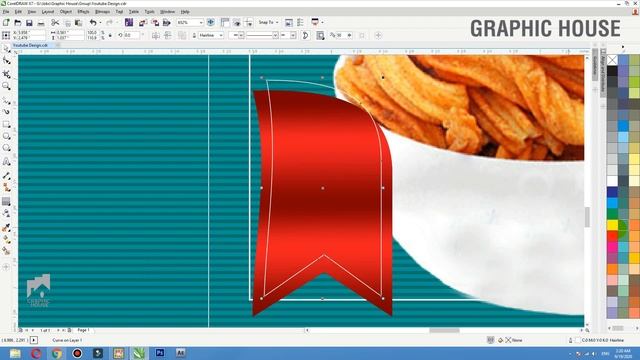Select the Polygon tool in toolbox
The height and width of the screenshot is (360, 640).
pos(7,148)
